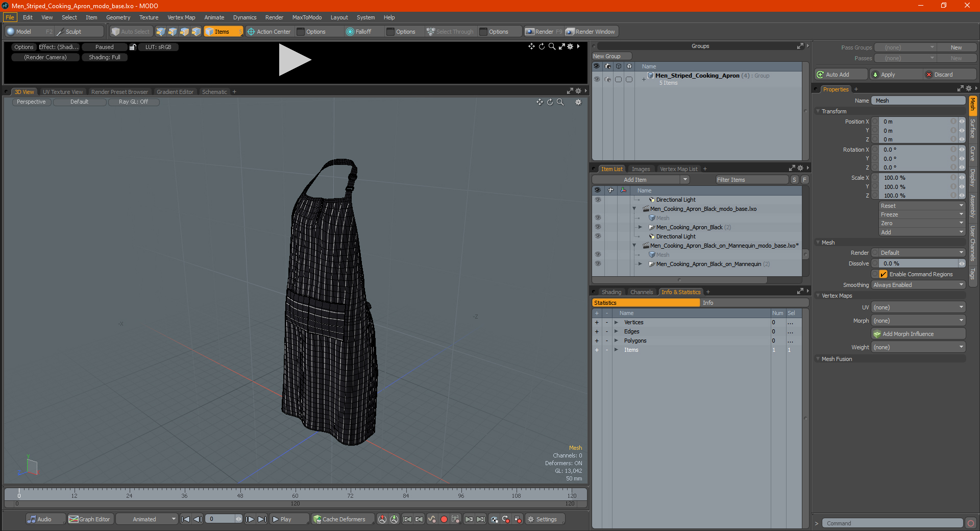980x531 pixels.
Task: Go to first frame button
Action: [x=186, y=519]
